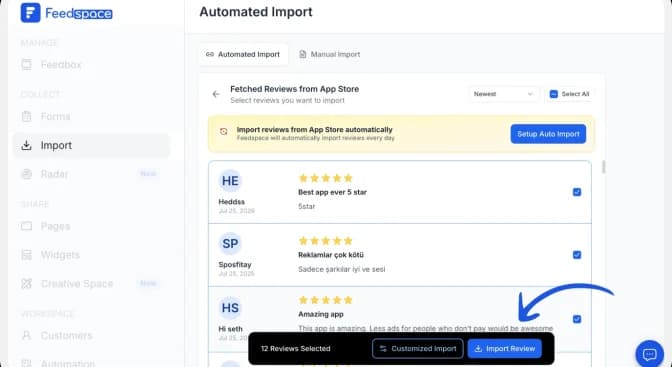Switch to the Manual Import tab
The width and height of the screenshot is (672, 367).
click(x=329, y=54)
